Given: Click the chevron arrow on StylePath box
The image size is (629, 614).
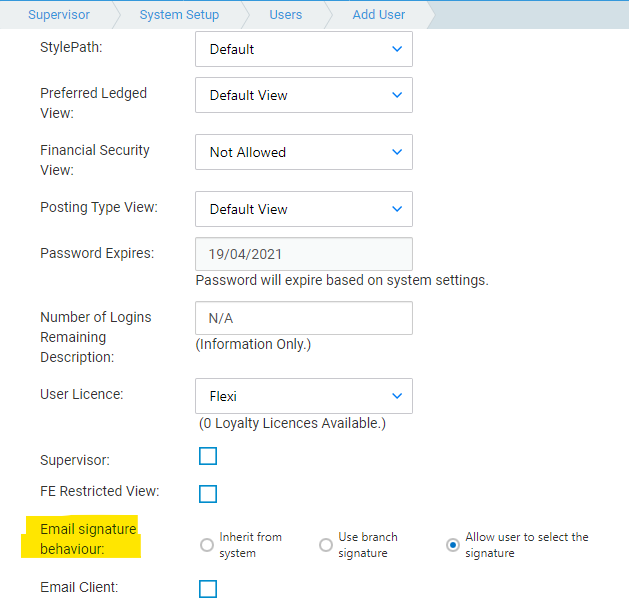Looking at the screenshot, I should pyautogui.click(x=397, y=49).
